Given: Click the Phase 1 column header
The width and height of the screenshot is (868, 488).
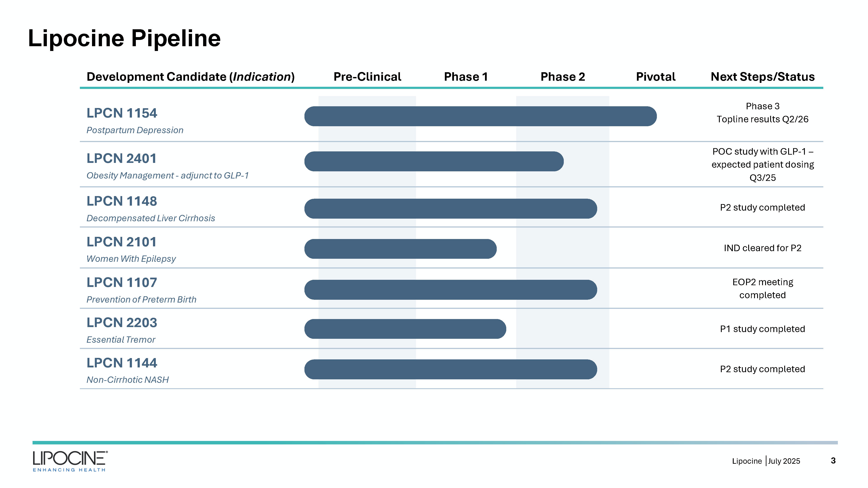Looking at the screenshot, I should click(x=466, y=77).
